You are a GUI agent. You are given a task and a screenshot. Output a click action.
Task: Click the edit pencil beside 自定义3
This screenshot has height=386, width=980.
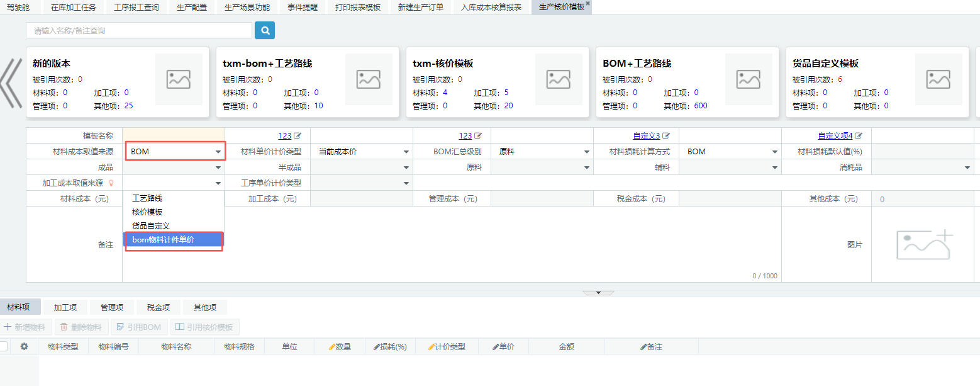point(666,135)
